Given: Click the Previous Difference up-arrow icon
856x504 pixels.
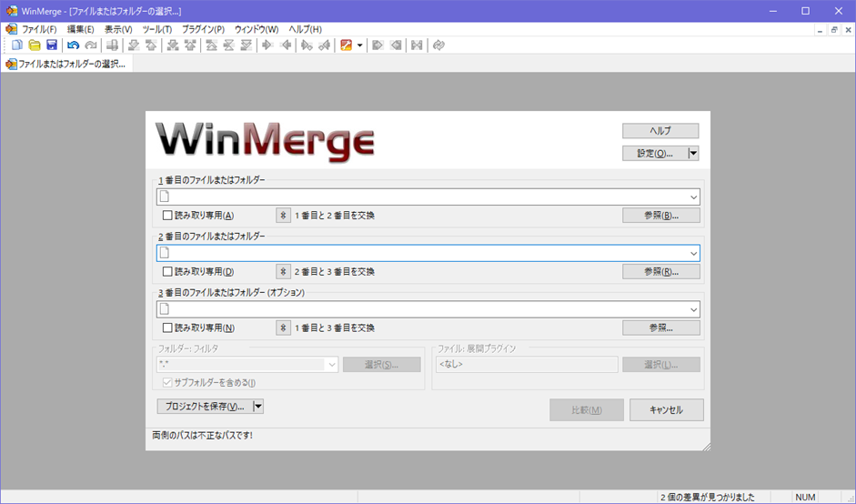Looking at the screenshot, I should coord(151,45).
